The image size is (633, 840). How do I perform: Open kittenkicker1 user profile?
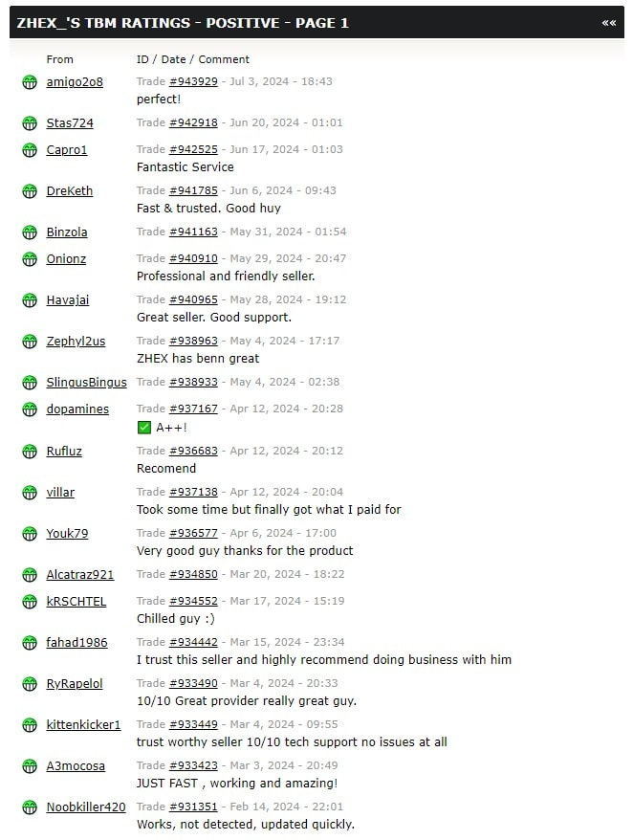point(83,724)
